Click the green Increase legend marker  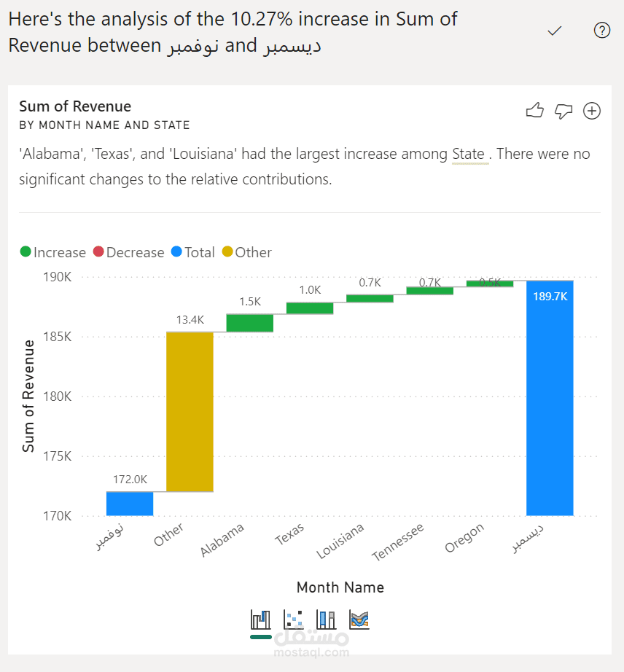click(26, 251)
